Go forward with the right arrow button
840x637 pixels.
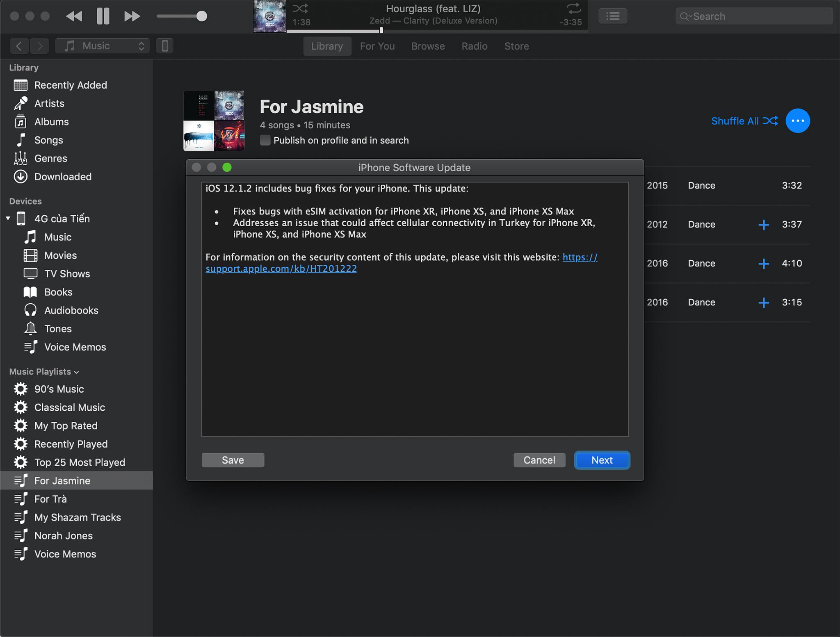point(40,46)
